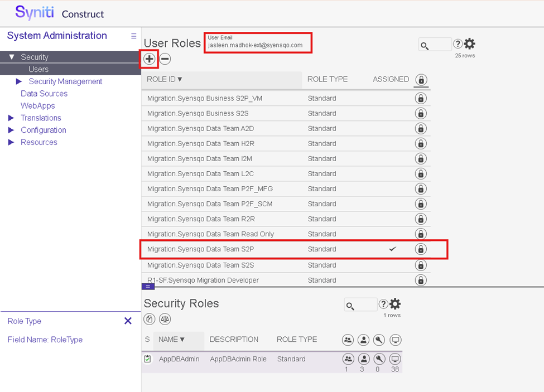Expand the Translations tree node
The image size is (544, 392).
coord(11,118)
